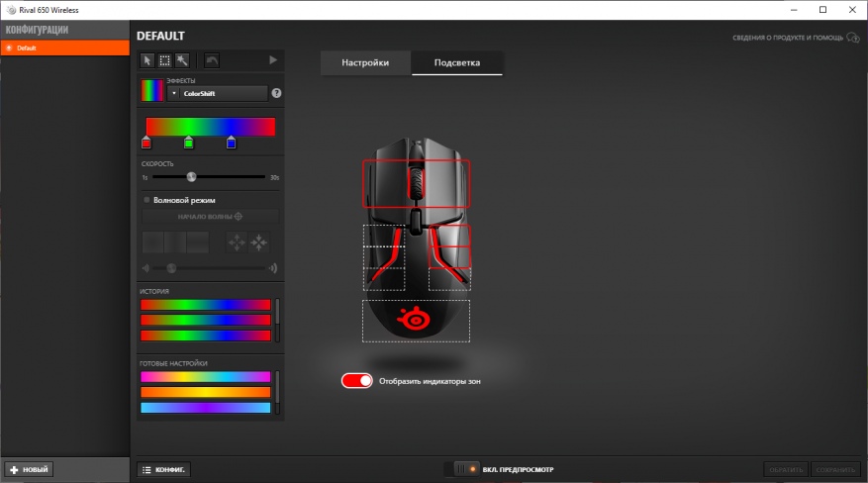Select the arrow pointer selection tool
This screenshot has height=483, width=868.
point(146,60)
